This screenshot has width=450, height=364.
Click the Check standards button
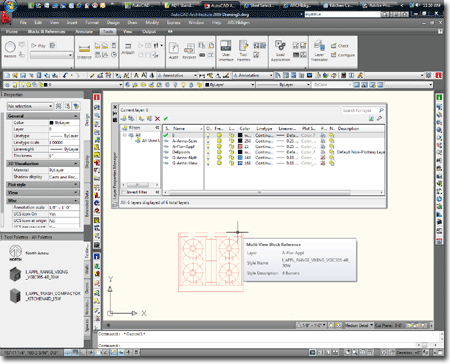pos(340,46)
